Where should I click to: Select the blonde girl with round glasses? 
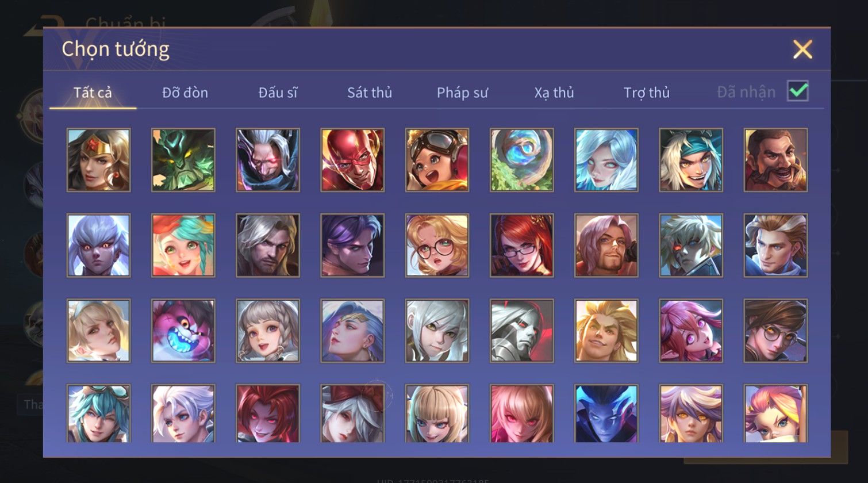tap(437, 246)
